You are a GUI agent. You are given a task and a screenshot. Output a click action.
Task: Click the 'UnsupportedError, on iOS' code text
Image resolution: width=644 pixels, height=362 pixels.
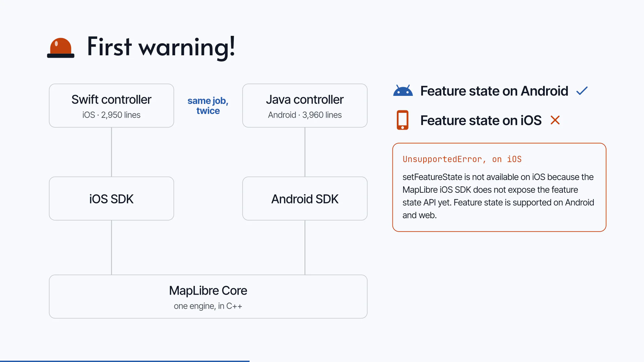462,159
